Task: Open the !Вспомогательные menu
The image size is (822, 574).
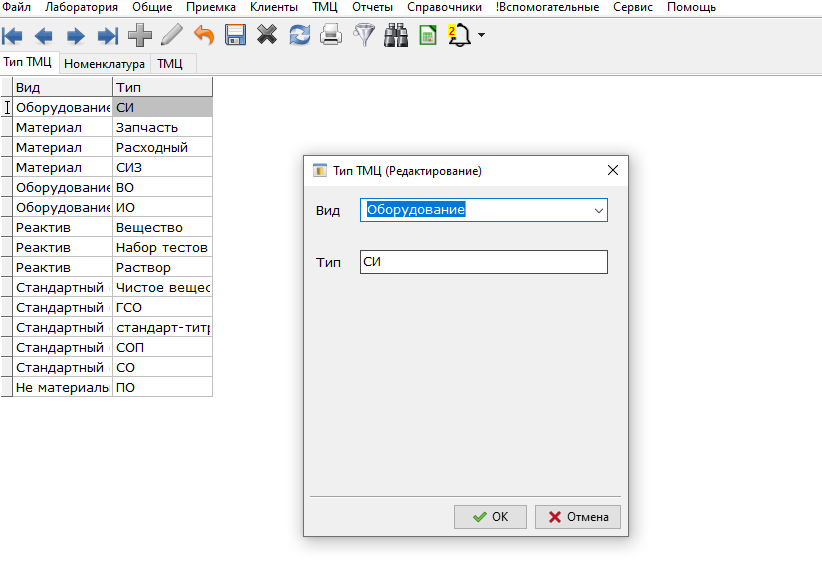Action: (x=547, y=7)
